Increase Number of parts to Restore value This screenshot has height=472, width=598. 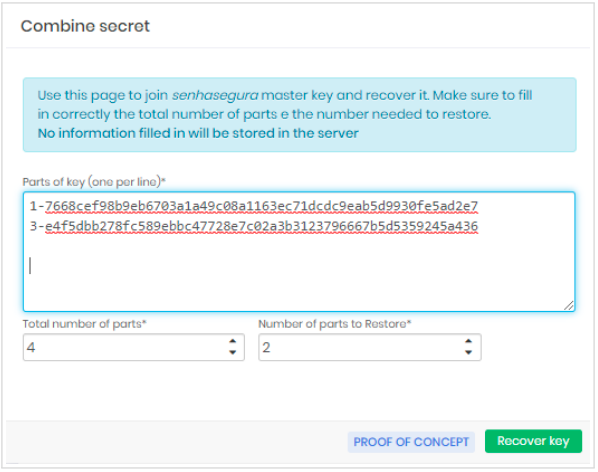(468, 341)
